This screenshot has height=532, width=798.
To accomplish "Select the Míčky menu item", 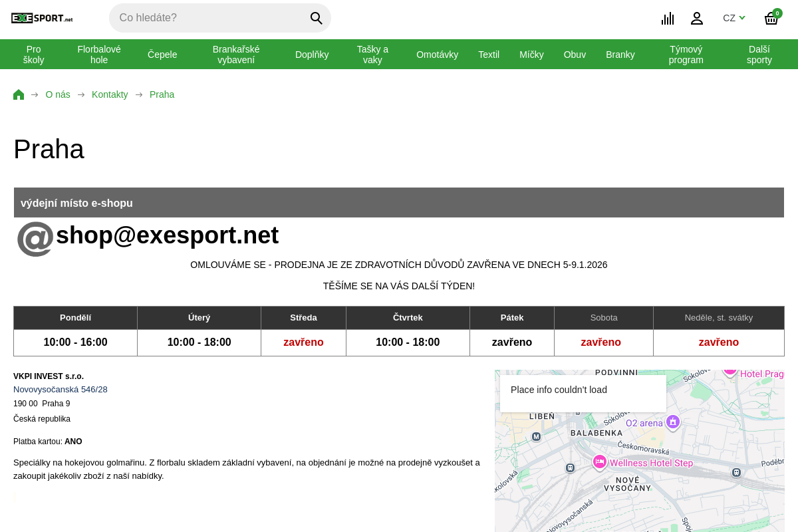I will [531, 55].
